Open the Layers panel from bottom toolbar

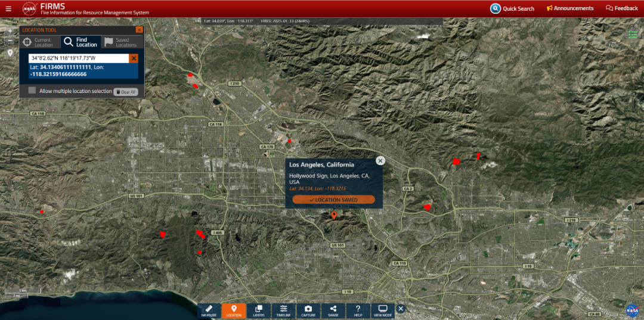pyautogui.click(x=259, y=310)
